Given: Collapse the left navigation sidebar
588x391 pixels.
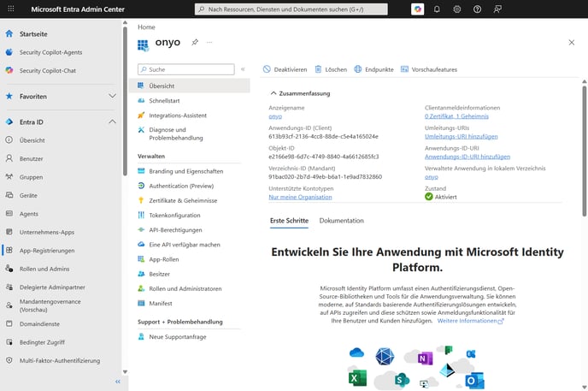Looking at the screenshot, I should click(x=118, y=382).
